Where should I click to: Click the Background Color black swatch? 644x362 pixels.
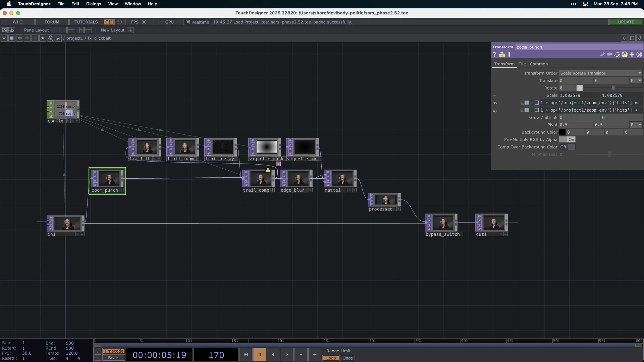click(x=562, y=132)
